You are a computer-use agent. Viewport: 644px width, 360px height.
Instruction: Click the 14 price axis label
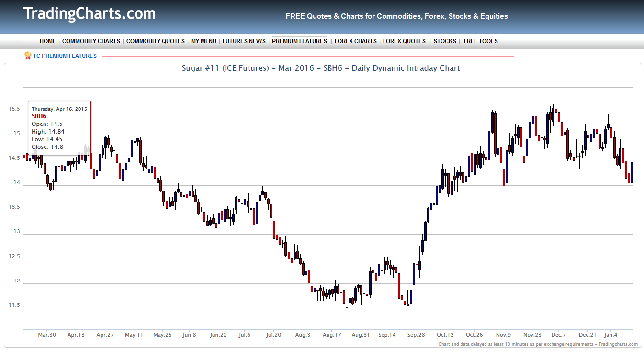coord(17,183)
